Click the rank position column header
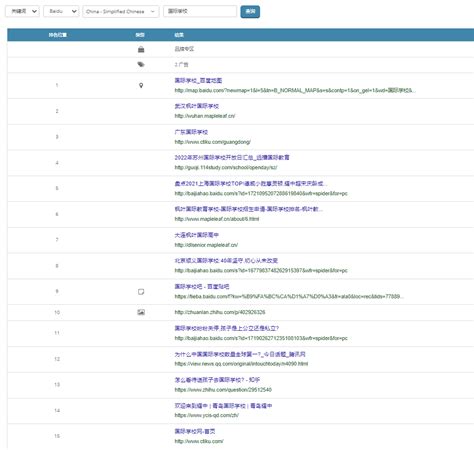The height and width of the screenshot is (450, 474). point(57,35)
